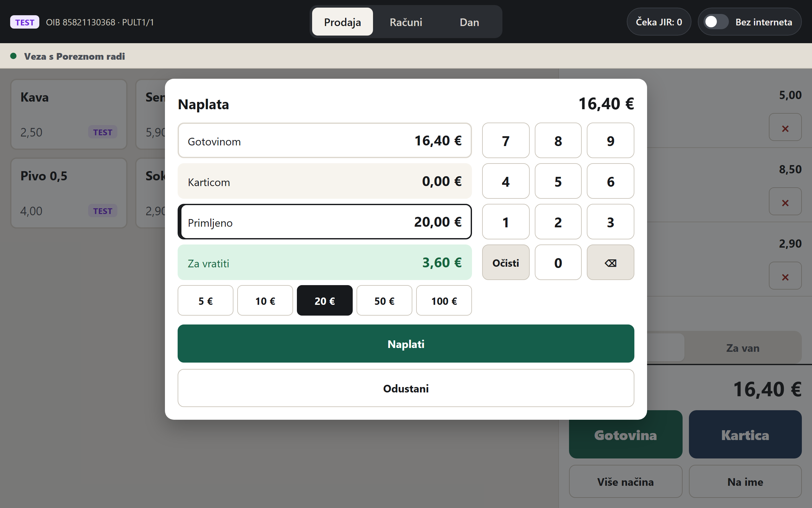The height and width of the screenshot is (508, 812).
Task: Open the Dan tab
Action: pyautogui.click(x=469, y=22)
